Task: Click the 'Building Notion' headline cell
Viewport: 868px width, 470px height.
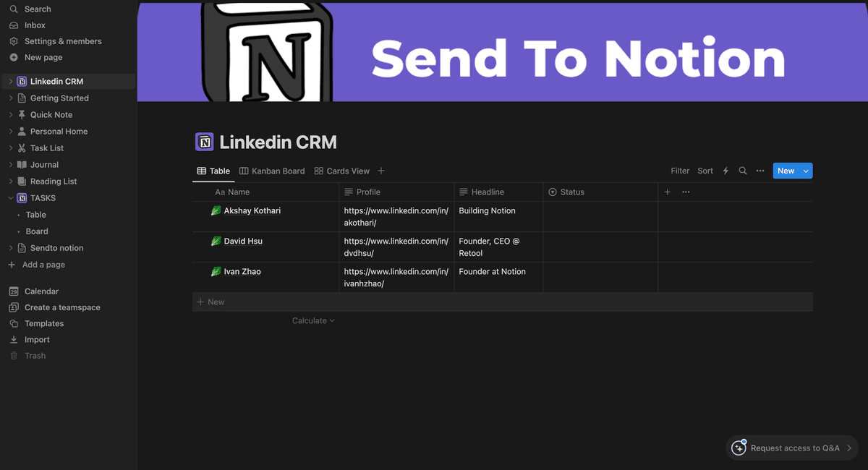Action: [498, 217]
